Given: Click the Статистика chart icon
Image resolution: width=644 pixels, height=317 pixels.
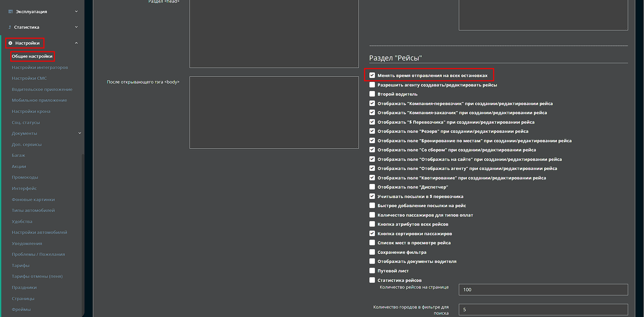Looking at the screenshot, I should pyautogui.click(x=10, y=27).
